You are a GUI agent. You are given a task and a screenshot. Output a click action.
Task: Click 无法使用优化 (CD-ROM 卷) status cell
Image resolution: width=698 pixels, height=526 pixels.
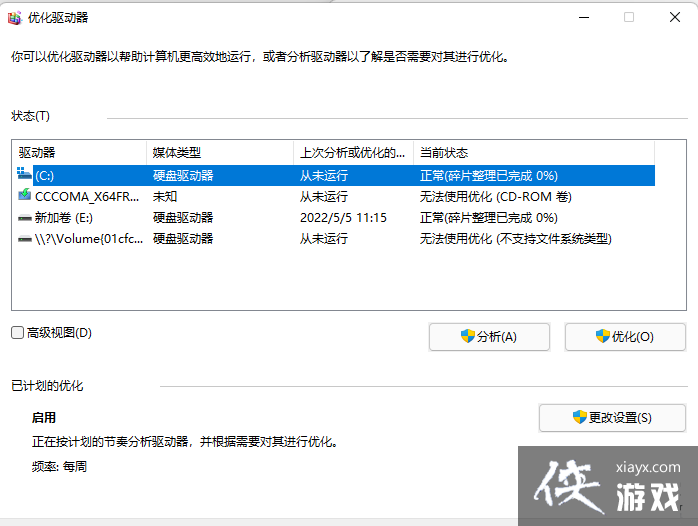(x=495, y=197)
